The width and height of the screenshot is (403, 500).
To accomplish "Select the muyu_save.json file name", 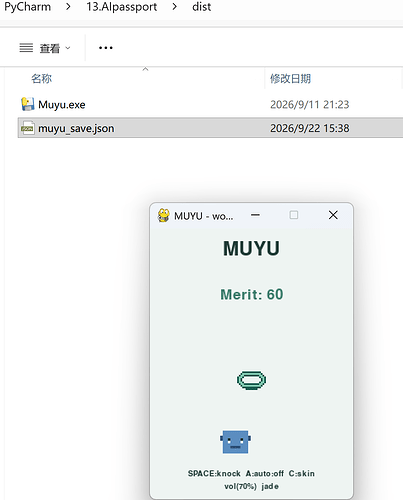I will point(76,128).
